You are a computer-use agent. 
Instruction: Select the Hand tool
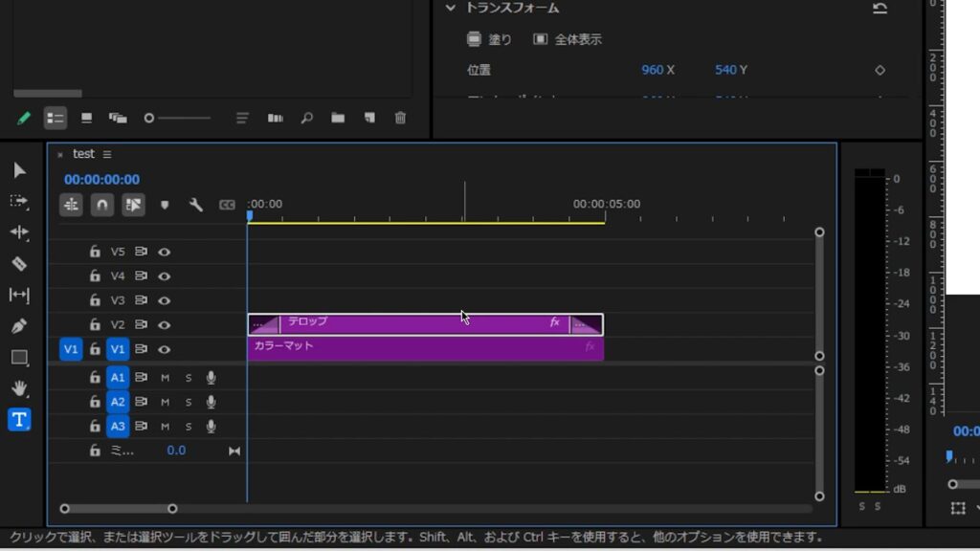pyautogui.click(x=19, y=388)
